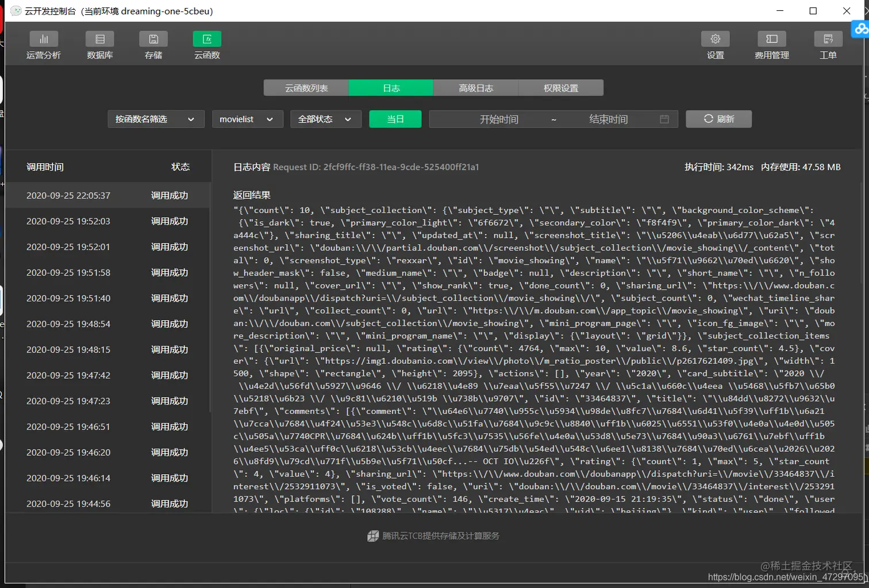
Task: Select log entry 2020-09-25 19:46:51
Action: 108,426
